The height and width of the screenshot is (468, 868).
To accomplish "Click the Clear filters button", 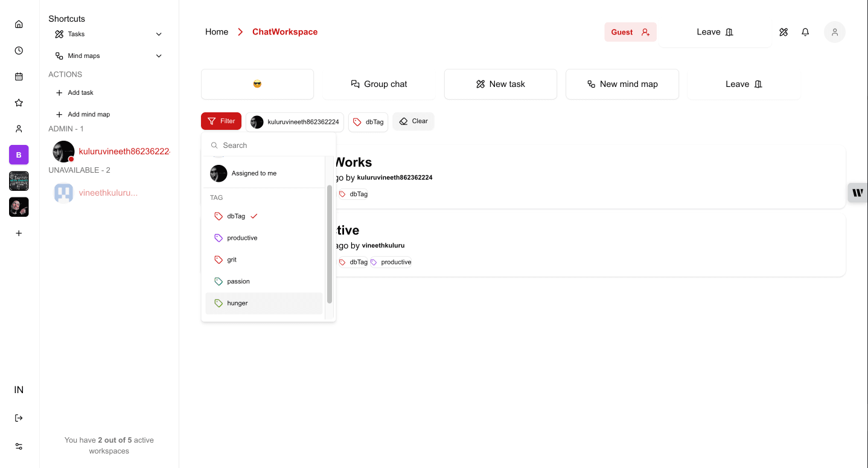I will (413, 121).
